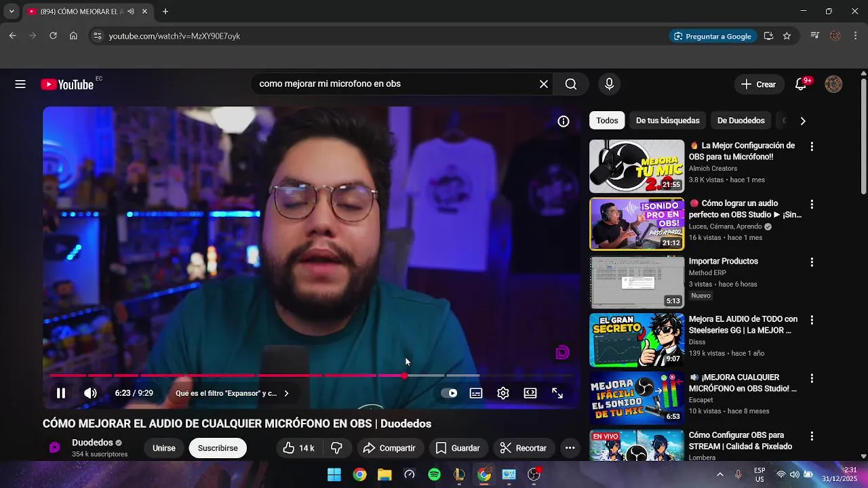Click the channel watermark in video corner
Image resolution: width=868 pixels, height=488 pixels.
coord(562,352)
